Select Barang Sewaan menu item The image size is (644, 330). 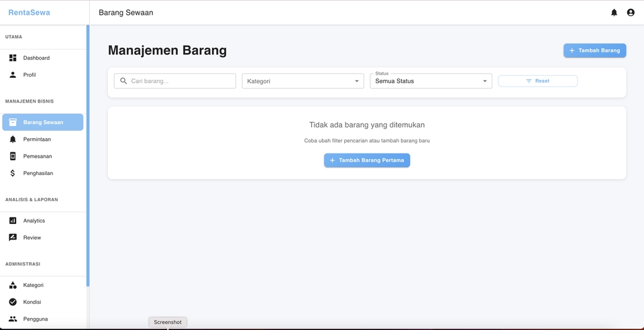pyautogui.click(x=43, y=123)
